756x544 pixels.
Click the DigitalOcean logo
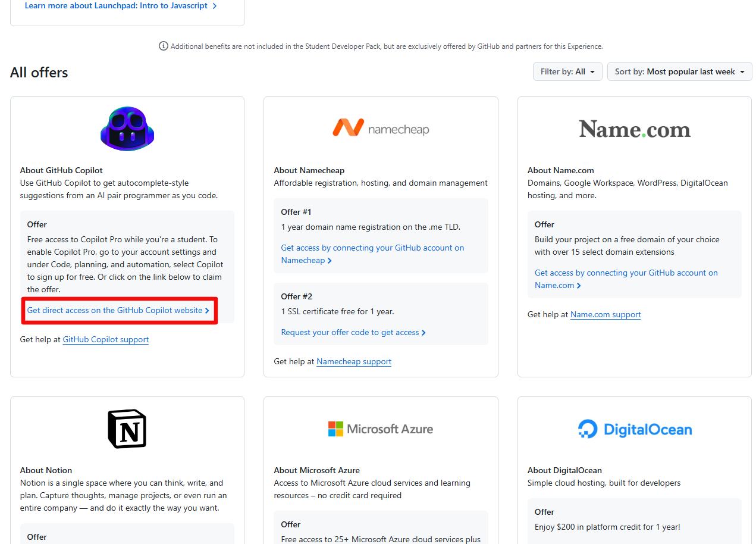point(635,429)
